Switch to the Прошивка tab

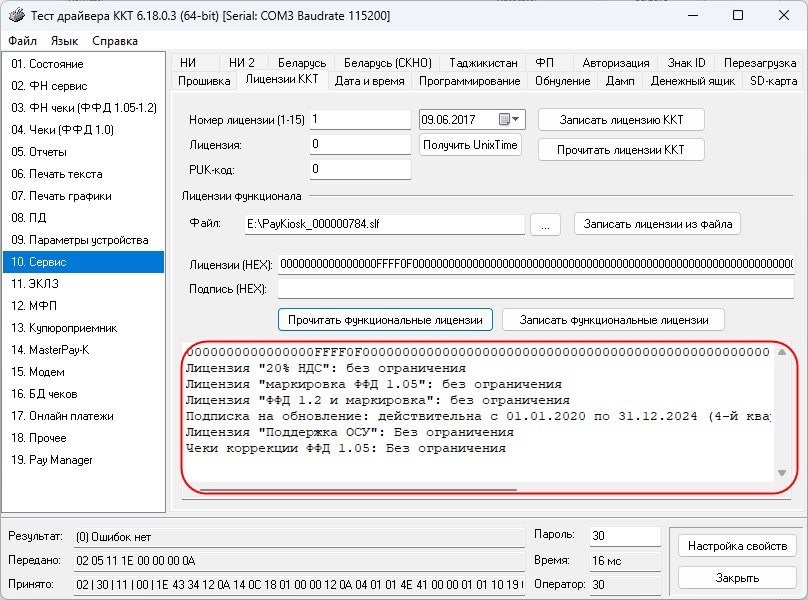204,81
